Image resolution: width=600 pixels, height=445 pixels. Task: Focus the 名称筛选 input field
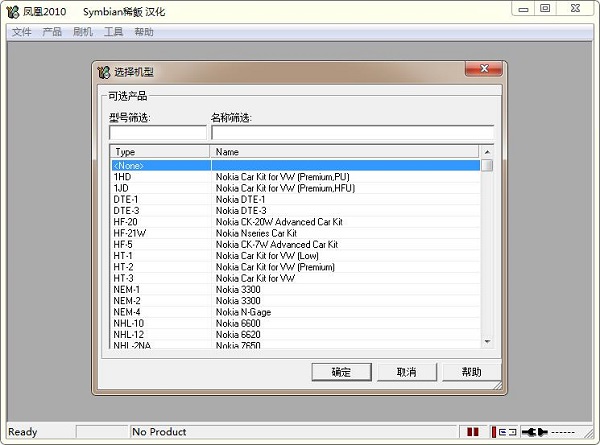352,133
